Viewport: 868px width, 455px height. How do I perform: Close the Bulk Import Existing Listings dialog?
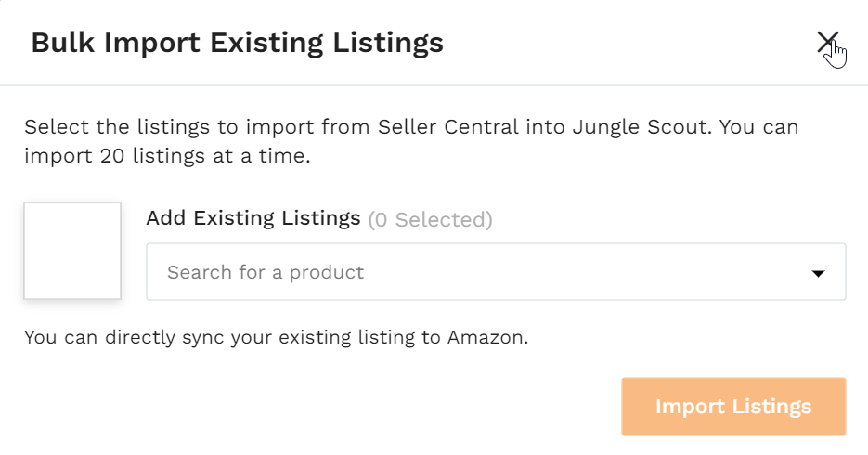coord(827,42)
